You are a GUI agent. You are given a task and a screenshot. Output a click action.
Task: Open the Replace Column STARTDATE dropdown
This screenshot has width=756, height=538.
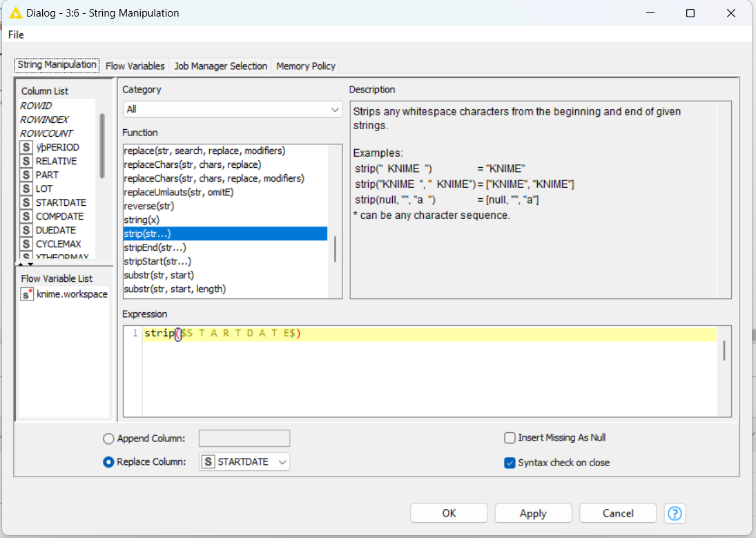(x=244, y=462)
